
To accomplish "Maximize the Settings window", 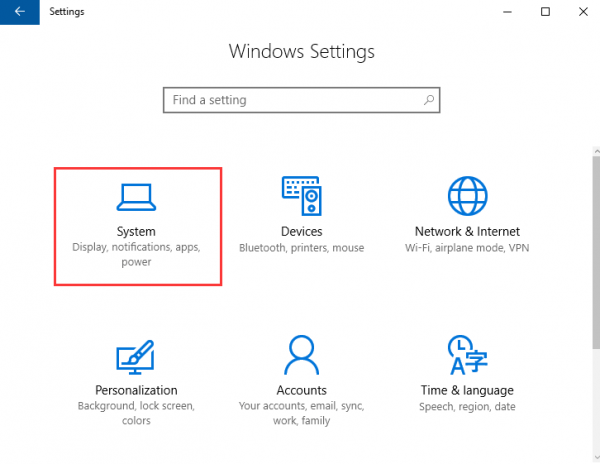I will pos(545,12).
